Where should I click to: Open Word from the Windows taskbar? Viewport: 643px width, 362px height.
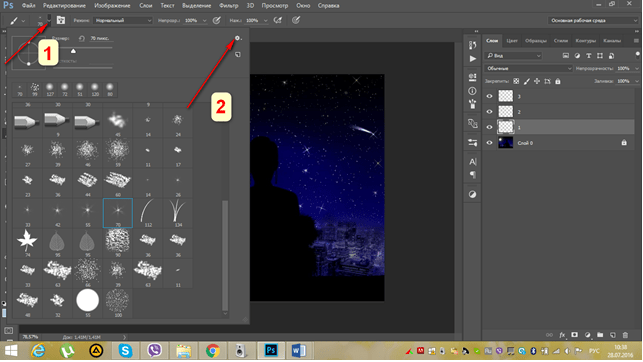[x=298, y=351]
